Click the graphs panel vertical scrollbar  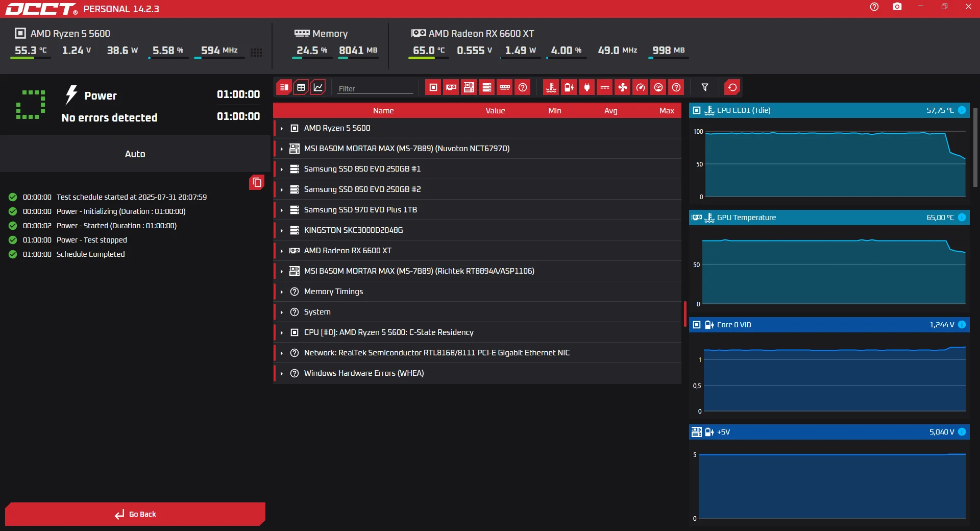click(x=975, y=147)
